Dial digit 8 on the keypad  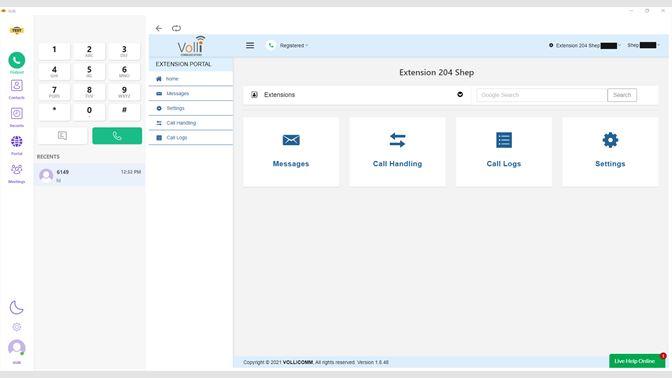[89, 91]
